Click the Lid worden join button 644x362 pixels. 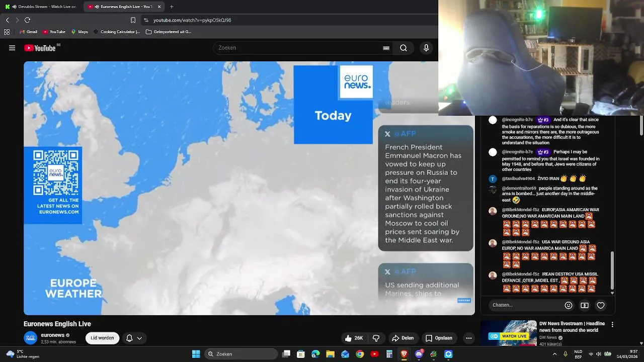pyautogui.click(x=102, y=338)
